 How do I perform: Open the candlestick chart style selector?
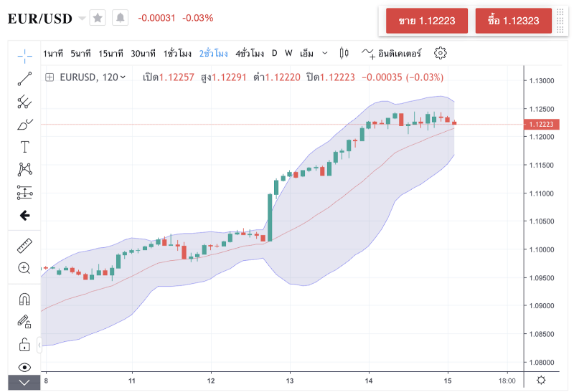click(x=343, y=53)
